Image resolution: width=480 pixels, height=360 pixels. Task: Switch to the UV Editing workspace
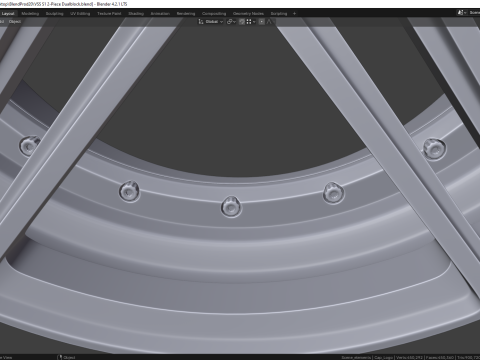[80, 14]
